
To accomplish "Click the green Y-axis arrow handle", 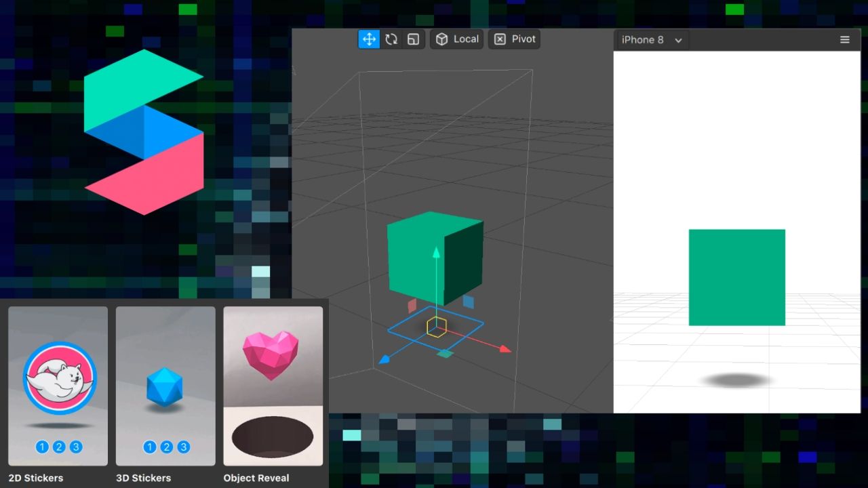I will 436,253.
